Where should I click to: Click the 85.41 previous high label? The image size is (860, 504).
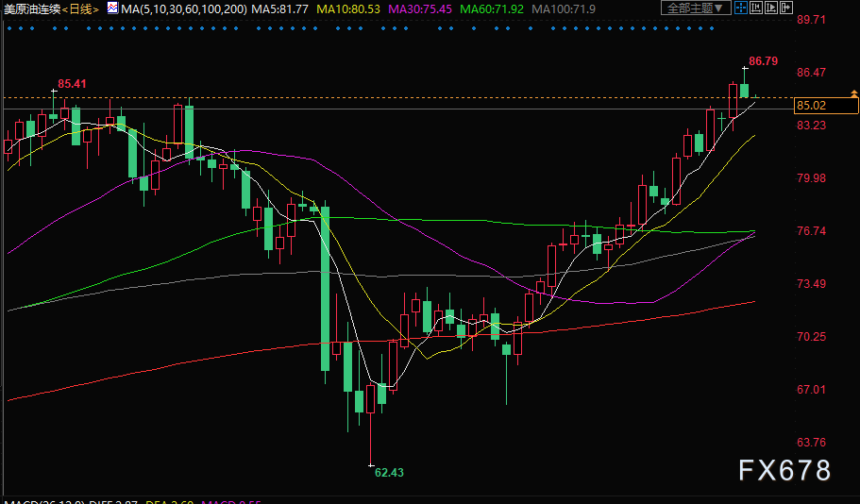click(72, 84)
